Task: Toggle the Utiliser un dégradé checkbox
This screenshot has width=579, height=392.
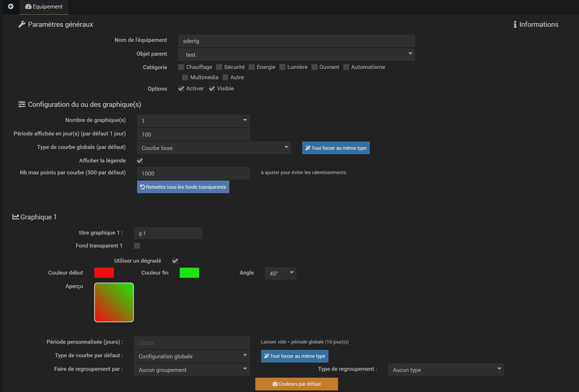Action: (x=175, y=261)
